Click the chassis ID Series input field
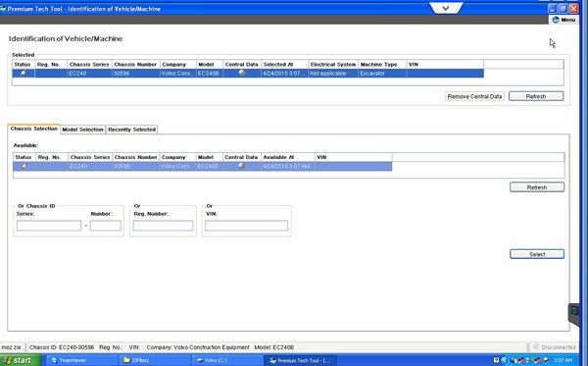This screenshot has width=588, height=366. [x=49, y=226]
